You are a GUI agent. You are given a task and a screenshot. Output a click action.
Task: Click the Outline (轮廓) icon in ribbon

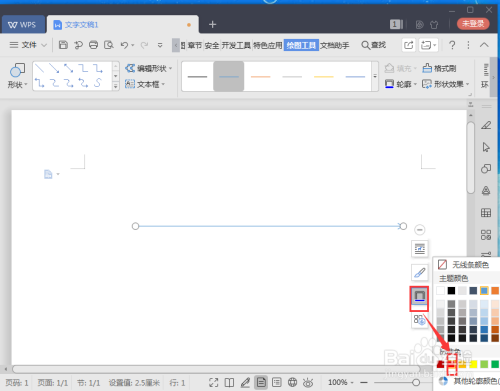click(389, 84)
